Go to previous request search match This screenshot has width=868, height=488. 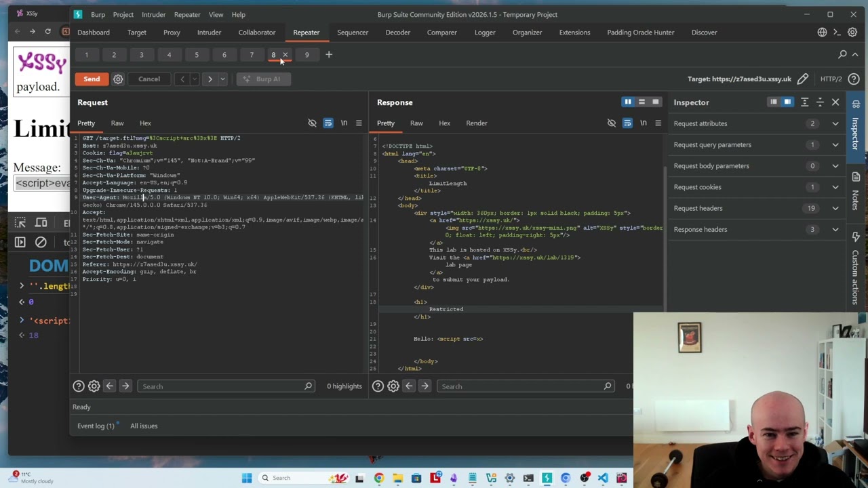pyautogui.click(x=110, y=386)
